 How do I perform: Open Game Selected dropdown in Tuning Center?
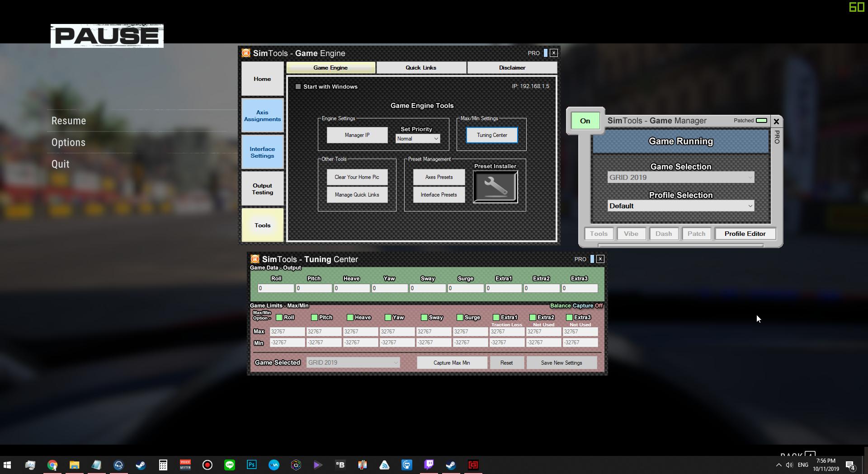[353, 362]
